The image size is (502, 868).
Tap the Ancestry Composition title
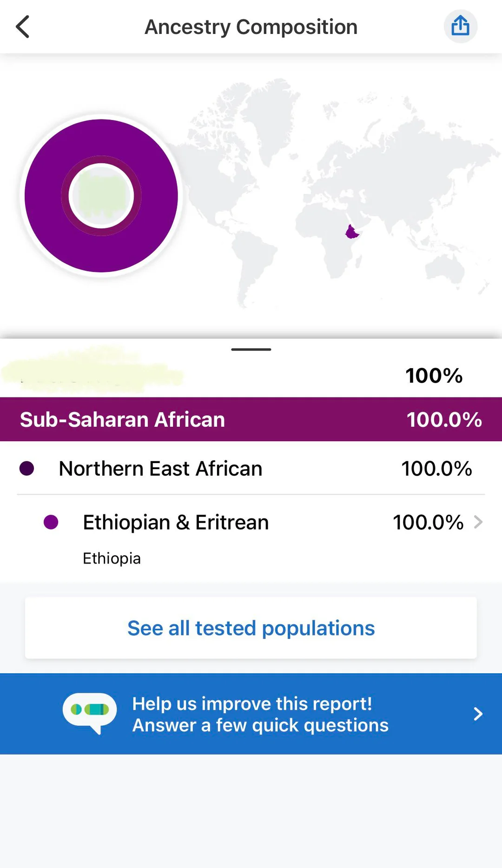coord(251,27)
